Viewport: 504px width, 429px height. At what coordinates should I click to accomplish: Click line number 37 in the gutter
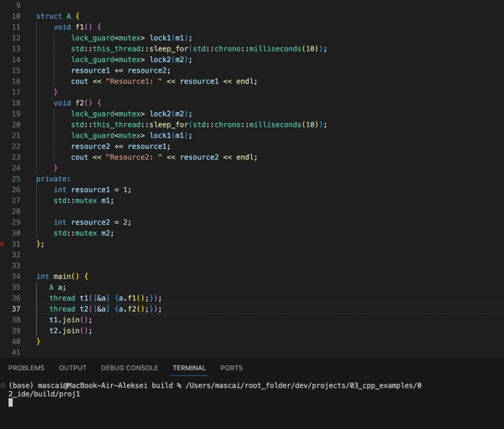pos(16,309)
